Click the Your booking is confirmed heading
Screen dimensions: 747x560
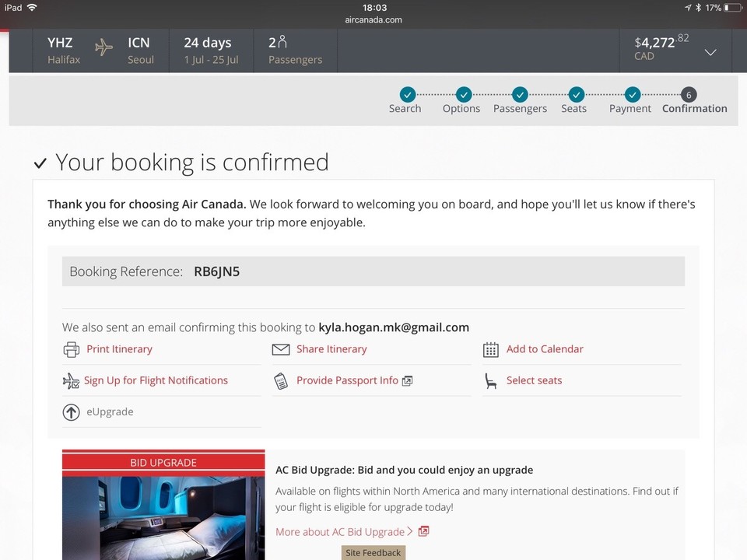[192, 162]
